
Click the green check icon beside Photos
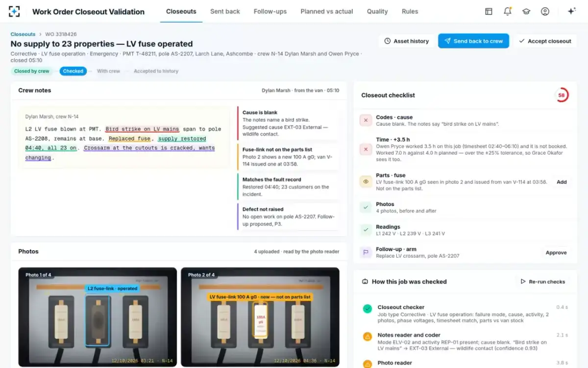pos(366,207)
